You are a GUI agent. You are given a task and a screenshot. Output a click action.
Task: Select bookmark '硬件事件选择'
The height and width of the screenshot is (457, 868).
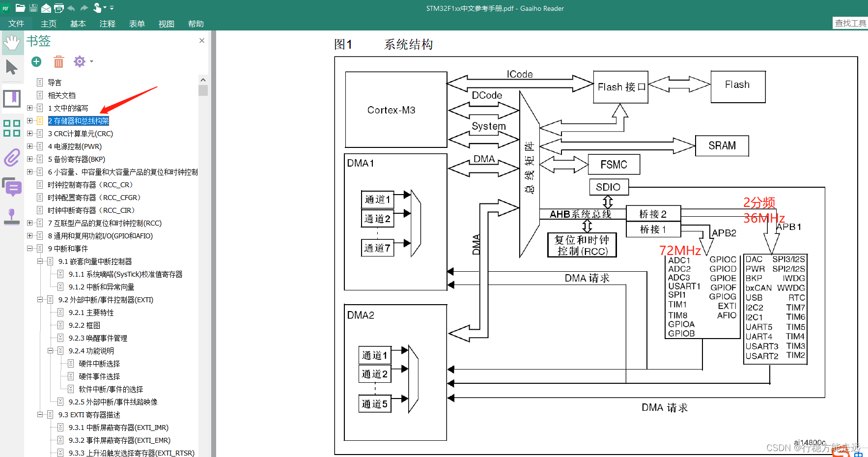tap(99, 376)
